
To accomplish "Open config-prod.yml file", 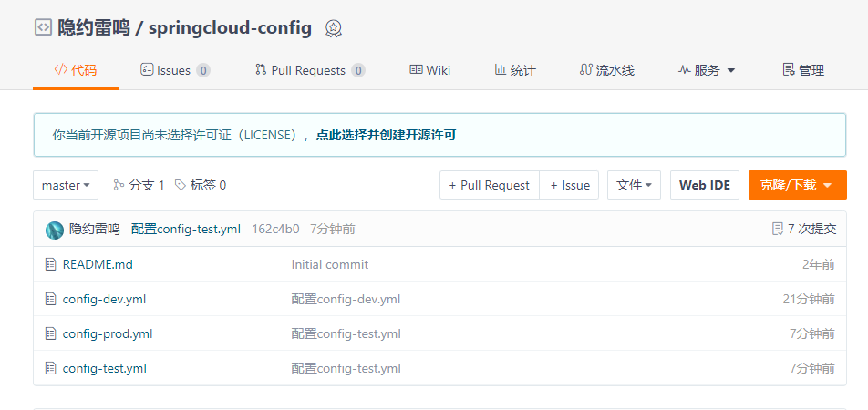I will (108, 333).
